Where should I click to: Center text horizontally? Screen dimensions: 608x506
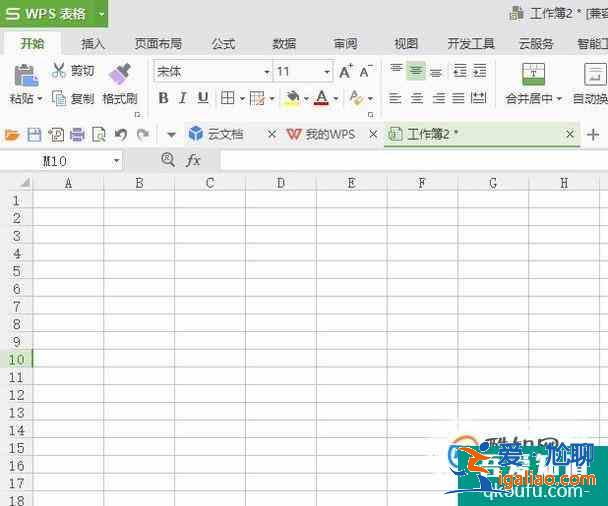(x=417, y=98)
